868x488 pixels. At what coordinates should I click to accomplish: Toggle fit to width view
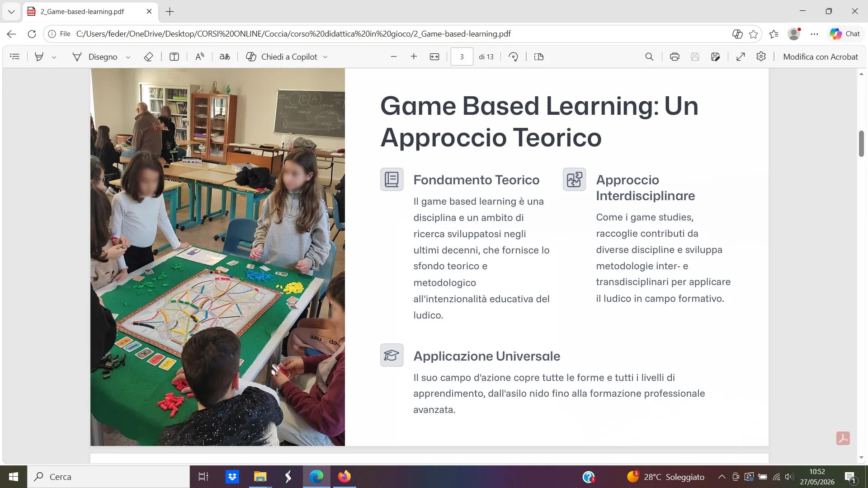point(434,56)
